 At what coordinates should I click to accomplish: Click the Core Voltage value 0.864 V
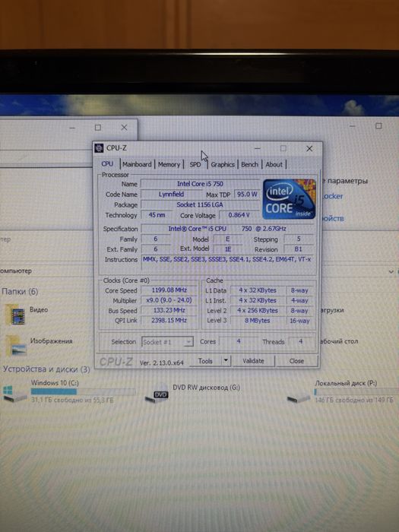click(x=239, y=215)
